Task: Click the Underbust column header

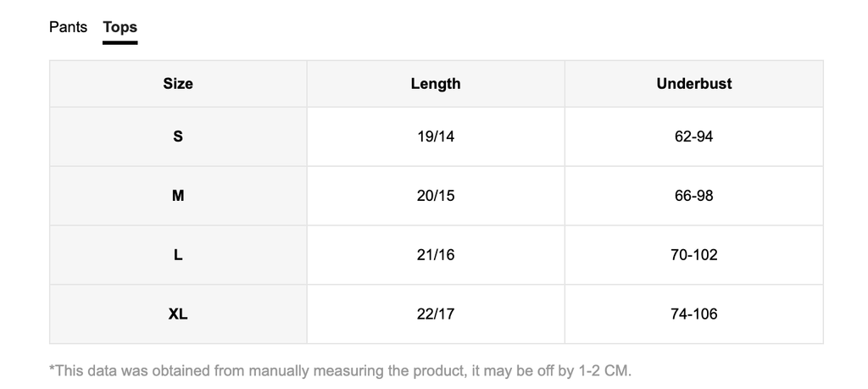Action: pos(693,84)
